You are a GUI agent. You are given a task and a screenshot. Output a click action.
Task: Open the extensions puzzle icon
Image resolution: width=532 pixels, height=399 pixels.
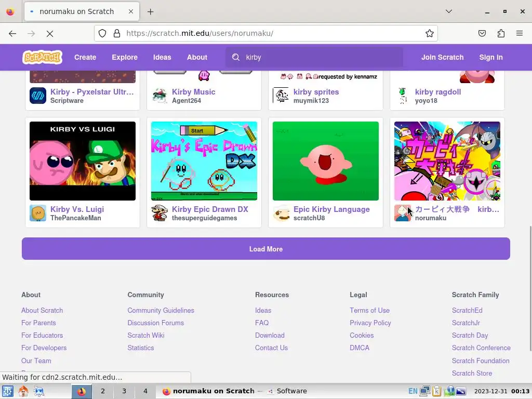pos(501,33)
